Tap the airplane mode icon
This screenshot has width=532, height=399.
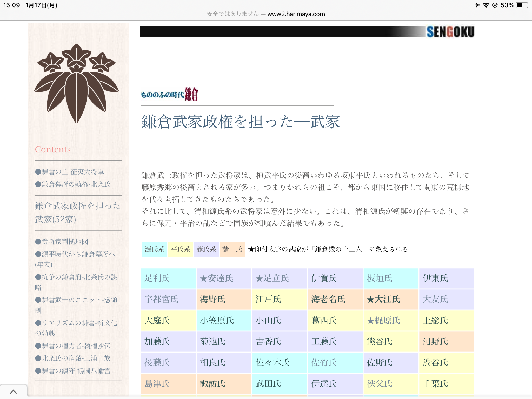(x=477, y=5)
